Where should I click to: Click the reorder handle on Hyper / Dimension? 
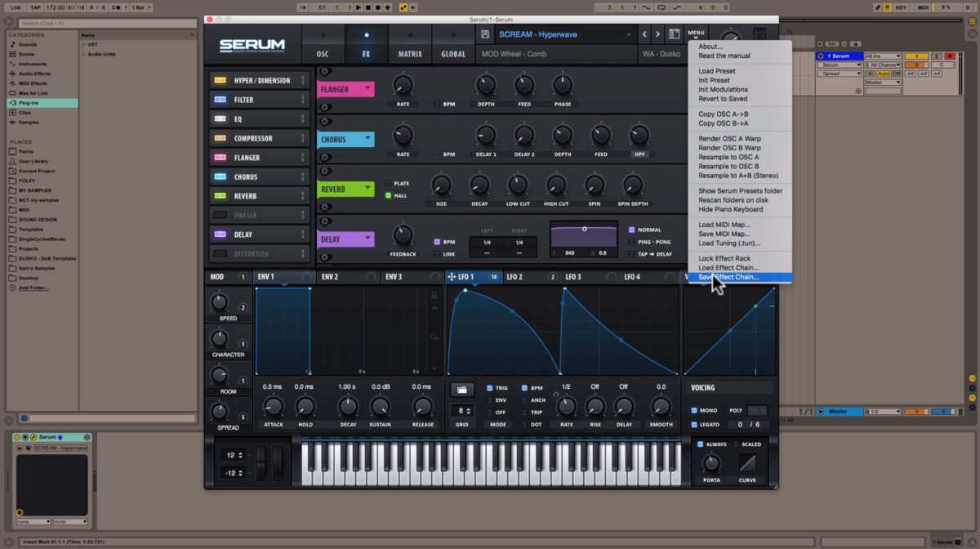pyautogui.click(x=303, y=80)
